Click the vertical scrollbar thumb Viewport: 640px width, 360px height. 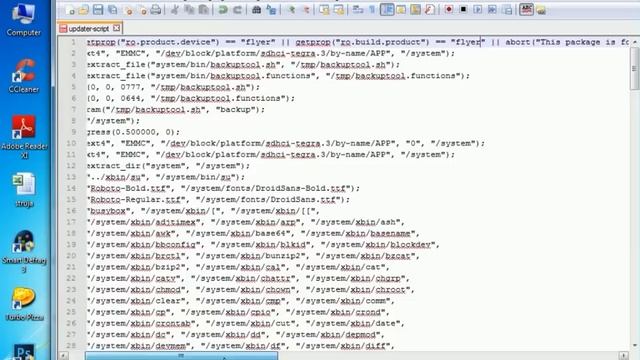pyautogui.click(x=635, y=69)
